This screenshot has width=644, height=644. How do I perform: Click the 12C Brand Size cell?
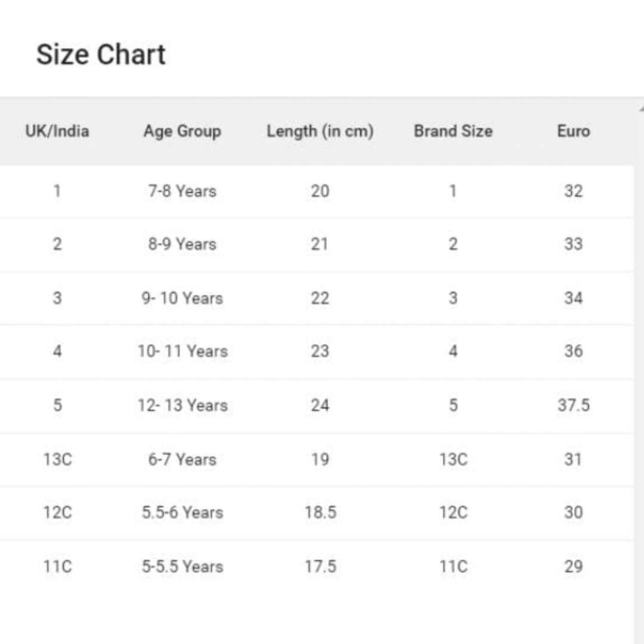[453, 513]
